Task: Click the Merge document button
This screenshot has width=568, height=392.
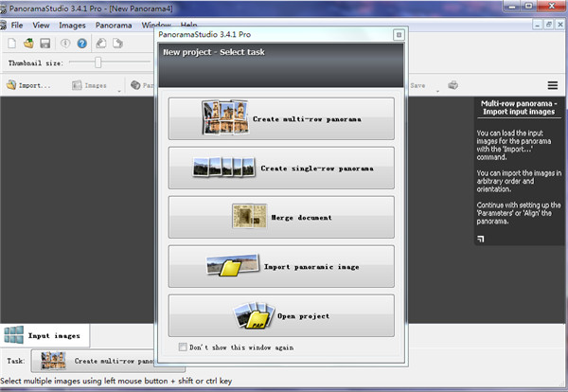Action: (281, 218)
